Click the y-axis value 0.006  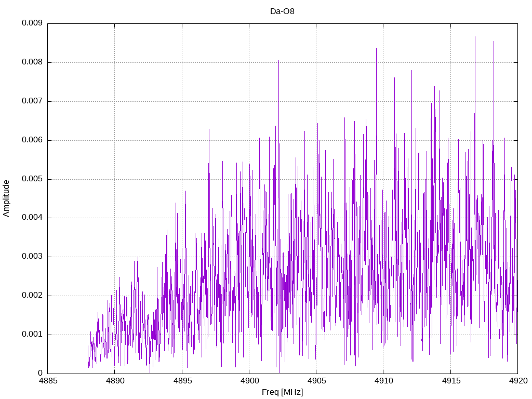[x=32, y=140]
